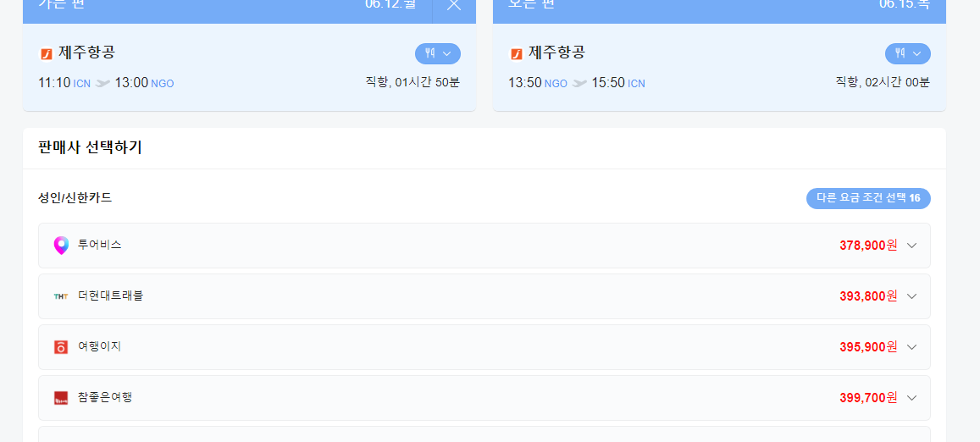The image size is (980, 442).
Task: Click airplane icon between ICN and NGO
Action: tap(102, 83)
